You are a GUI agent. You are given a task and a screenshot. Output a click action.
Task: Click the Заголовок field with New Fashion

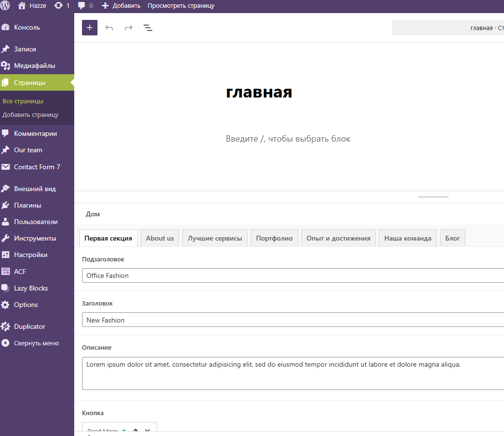[293, 320]
